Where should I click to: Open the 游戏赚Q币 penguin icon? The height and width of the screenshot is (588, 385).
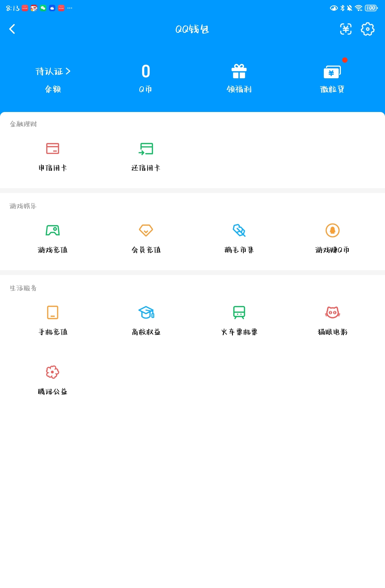coord(332,230)
